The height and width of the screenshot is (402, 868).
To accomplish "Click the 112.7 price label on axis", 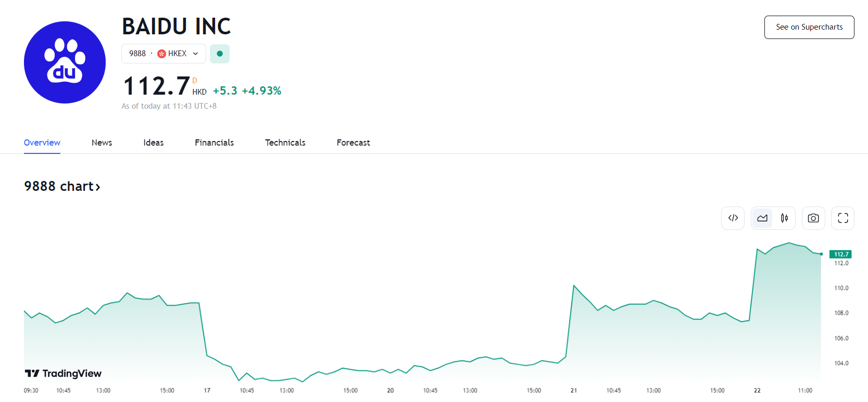I will click(x=840, y=254).
